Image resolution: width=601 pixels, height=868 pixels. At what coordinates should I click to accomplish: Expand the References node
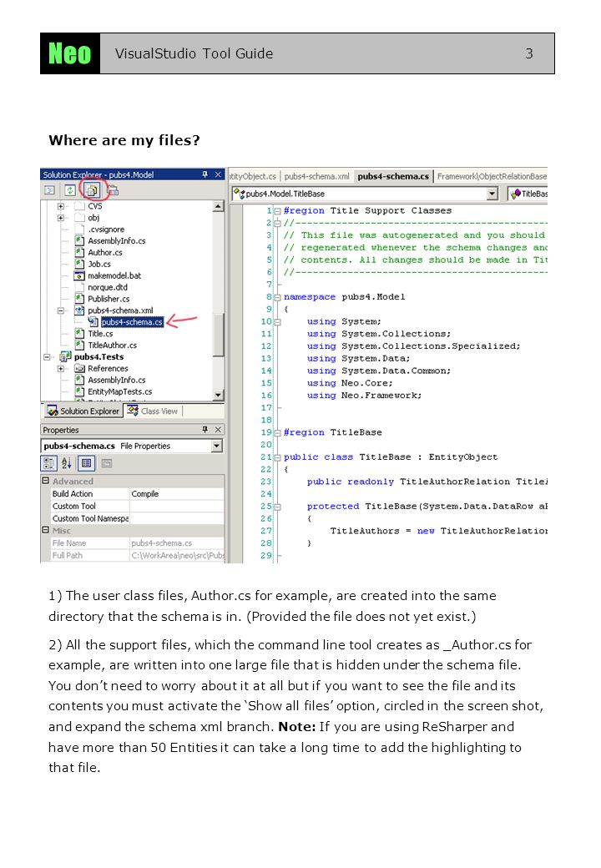coord(60,369)
